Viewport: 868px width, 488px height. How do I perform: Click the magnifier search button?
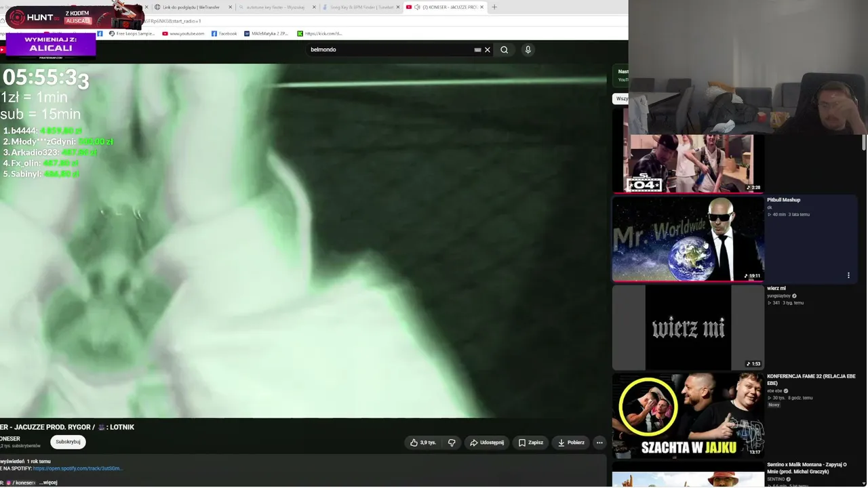click(504, 49)
